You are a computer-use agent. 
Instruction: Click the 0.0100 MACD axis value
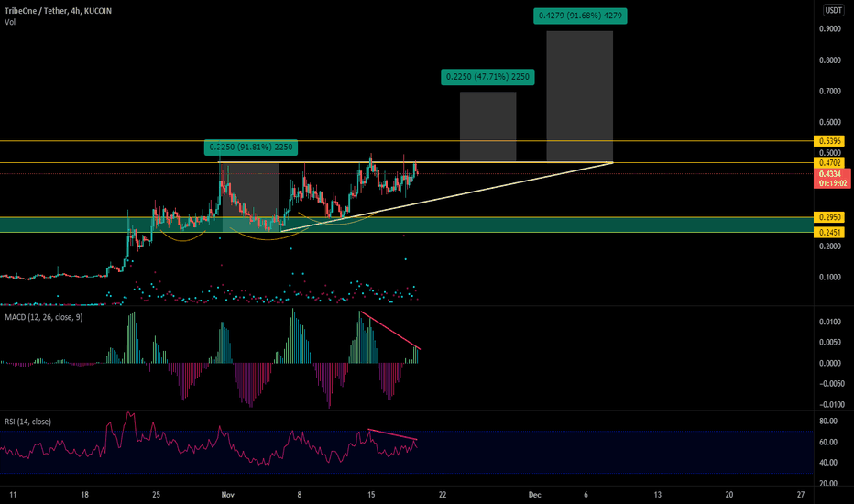click(830, 322)
